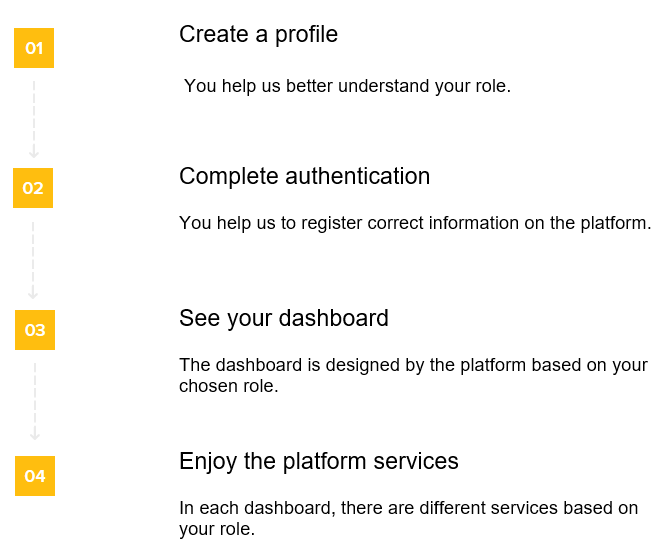Click 'You help us better understand your role' text

pyautogui.click(x=347, y=87)
